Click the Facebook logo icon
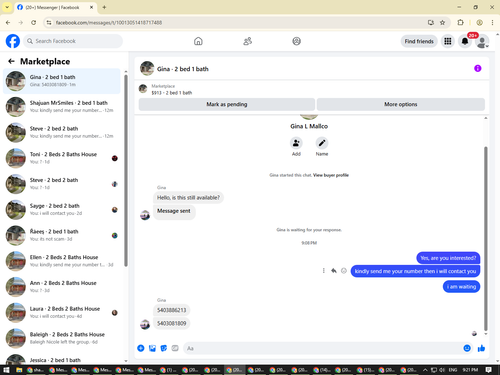The image size is (500, 375). pos(13,41)
